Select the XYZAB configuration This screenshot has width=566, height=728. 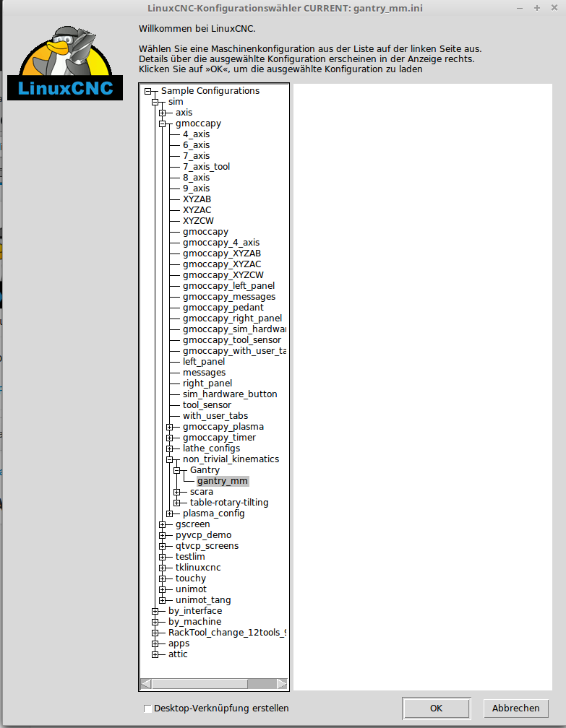197,199
